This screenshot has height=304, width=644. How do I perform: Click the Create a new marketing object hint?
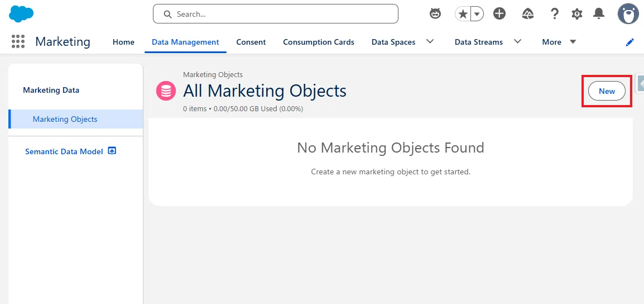pos(391,172)
